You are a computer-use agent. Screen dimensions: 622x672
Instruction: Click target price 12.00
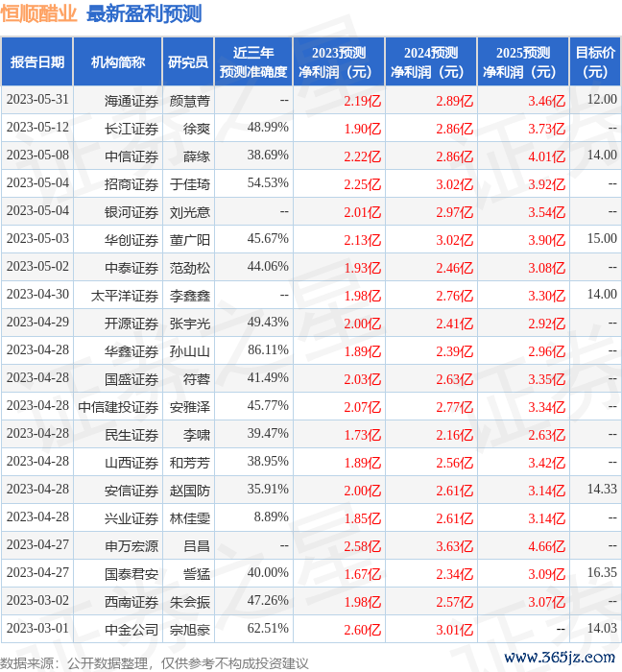[602, 100]
